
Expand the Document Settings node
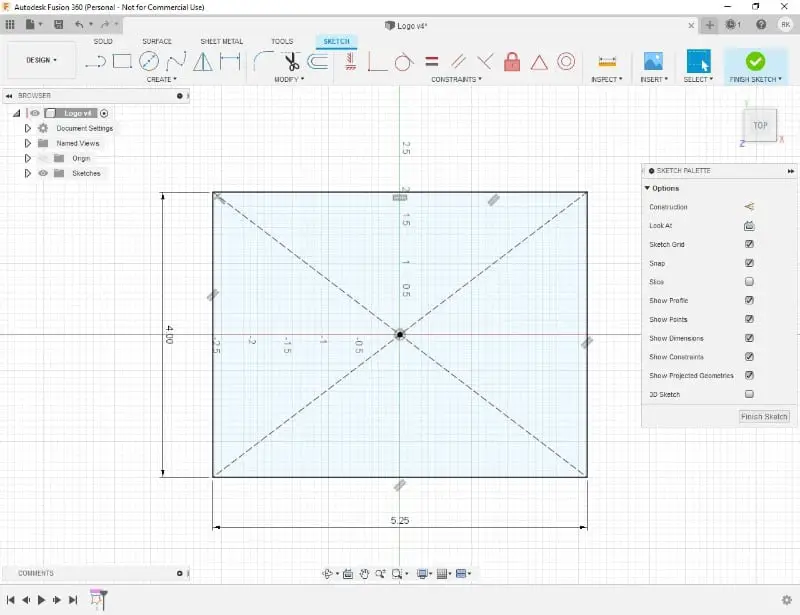pyautogui.click(x=28, y=128)
